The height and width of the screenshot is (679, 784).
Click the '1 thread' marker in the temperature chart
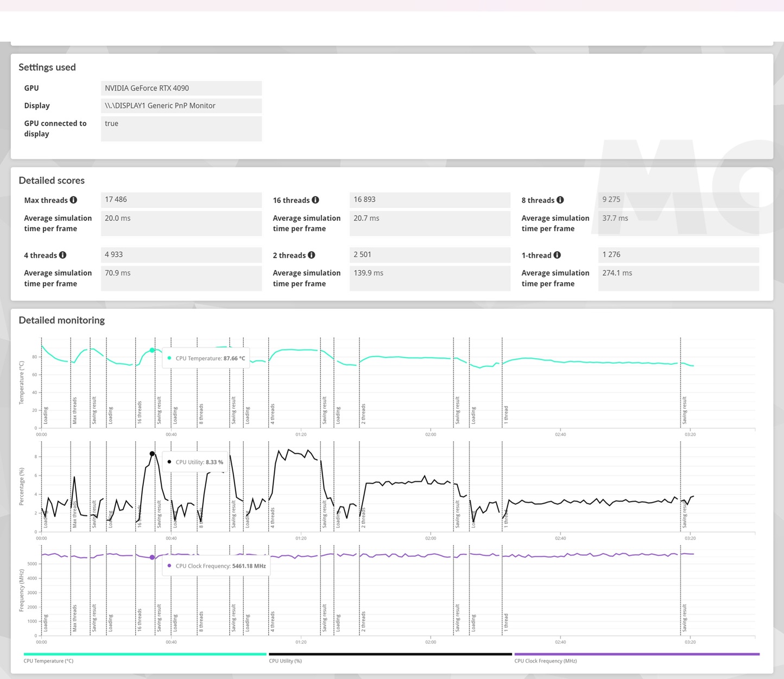[x=506, y=415]
